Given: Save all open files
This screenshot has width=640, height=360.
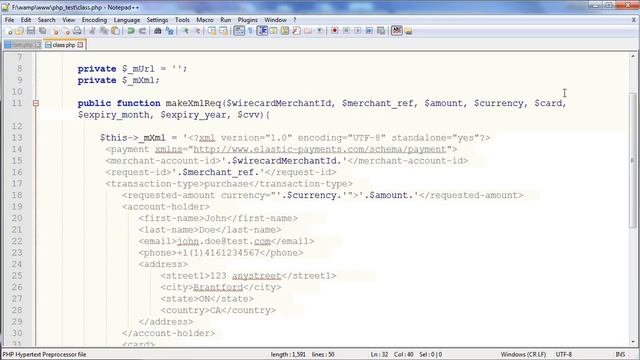Looking at the screenshot, I should point(42,31).
